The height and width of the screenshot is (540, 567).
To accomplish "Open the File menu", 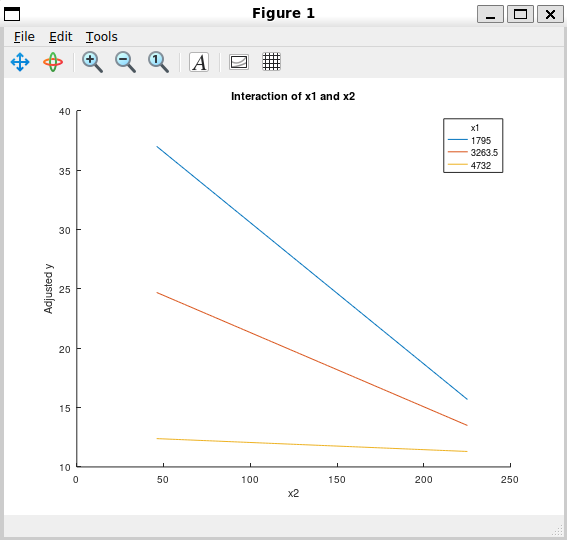I will coord(24,37).
